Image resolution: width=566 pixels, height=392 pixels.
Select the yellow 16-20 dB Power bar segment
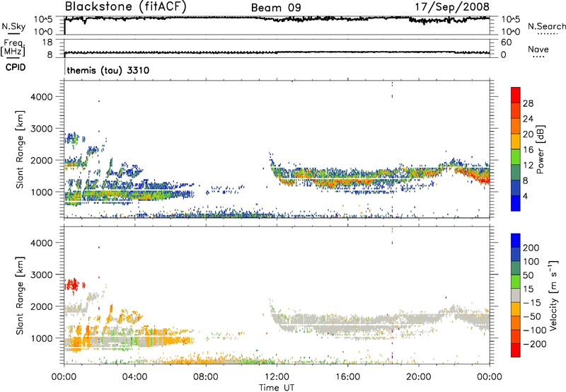(516, 142)
